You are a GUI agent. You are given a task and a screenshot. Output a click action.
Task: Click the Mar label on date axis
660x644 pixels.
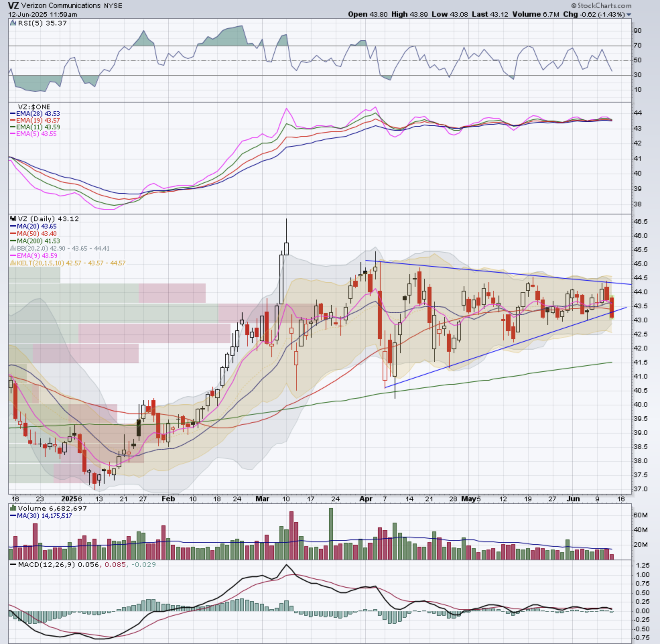[x=262, y=499]
